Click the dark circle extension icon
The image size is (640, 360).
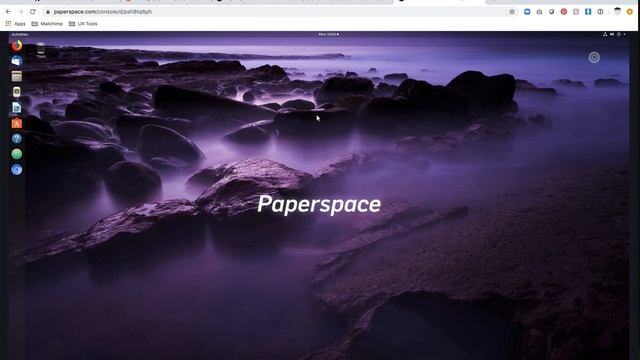click(x=551, y=12)
